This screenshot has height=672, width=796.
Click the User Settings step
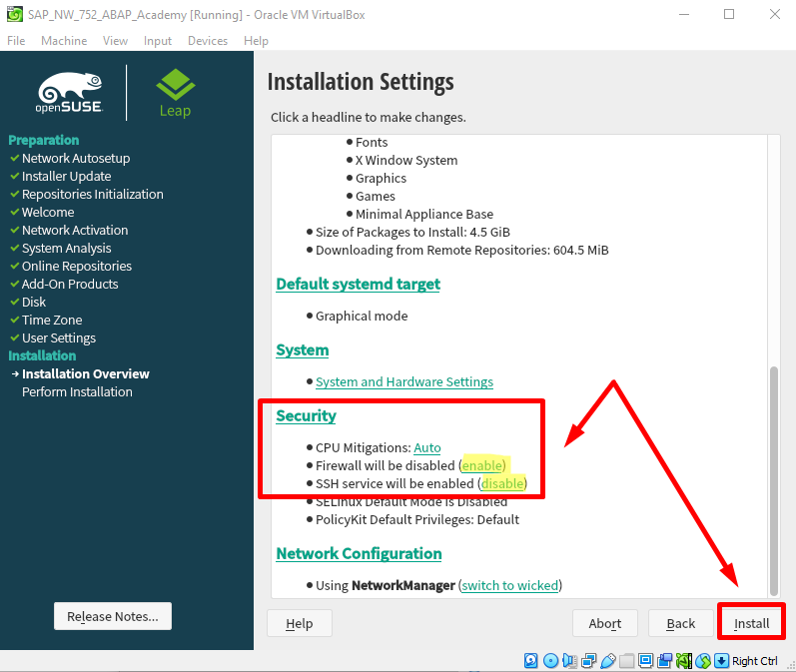(x=58, y=338)
